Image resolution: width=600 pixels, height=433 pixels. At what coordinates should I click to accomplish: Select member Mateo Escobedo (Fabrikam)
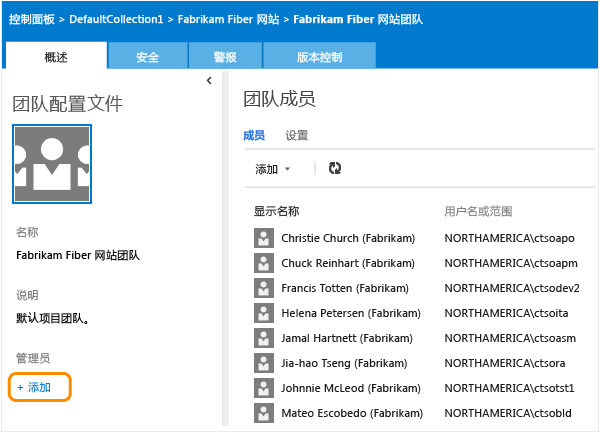coord(352,413)
